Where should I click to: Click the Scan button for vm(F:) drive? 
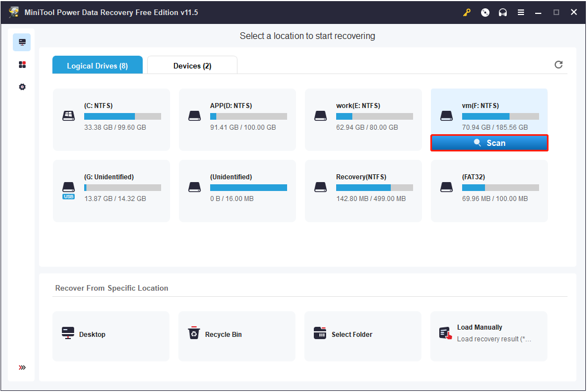pyautogui.click(x=489, y=143)
